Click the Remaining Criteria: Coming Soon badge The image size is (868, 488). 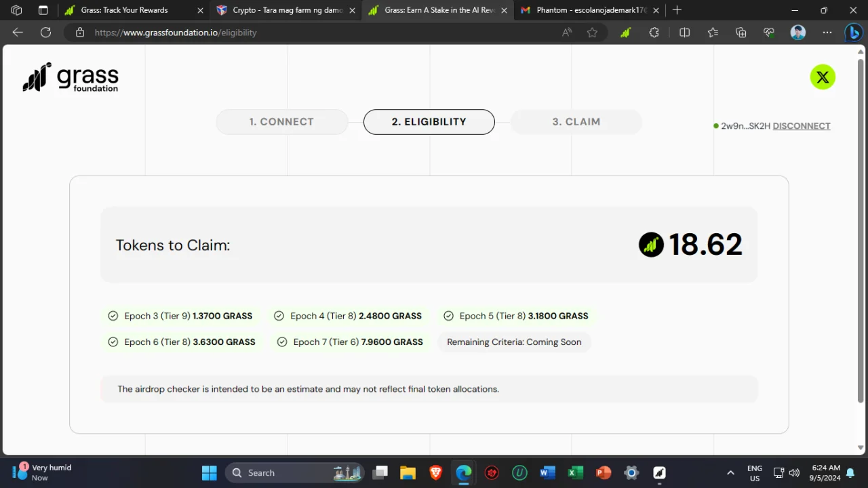click(x=514, y=342)
